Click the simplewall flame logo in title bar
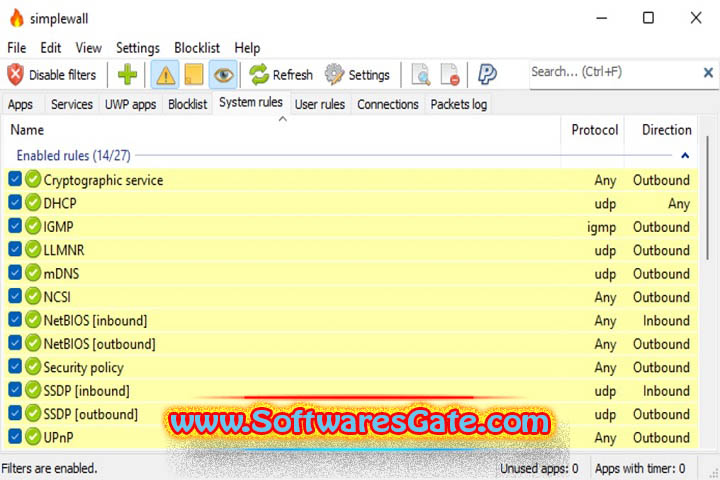Viewport: 720px width, 480px height. click(x=17, y=18)
